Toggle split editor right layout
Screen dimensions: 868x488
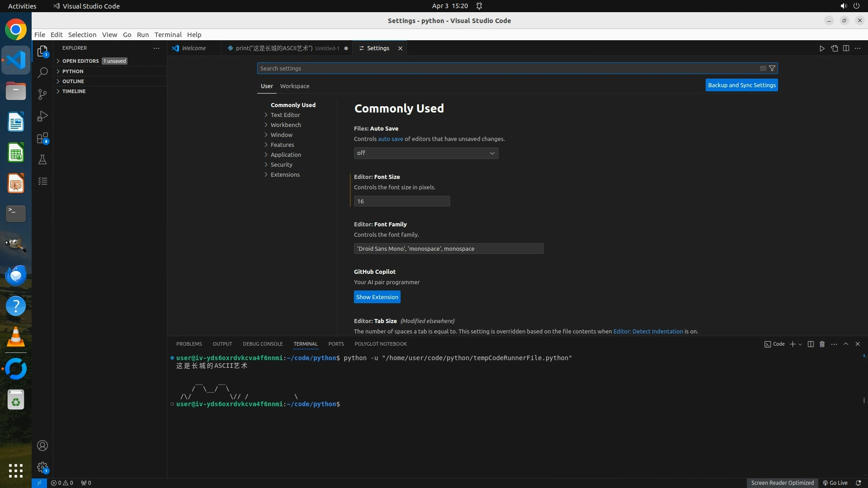tap(846, 48)
